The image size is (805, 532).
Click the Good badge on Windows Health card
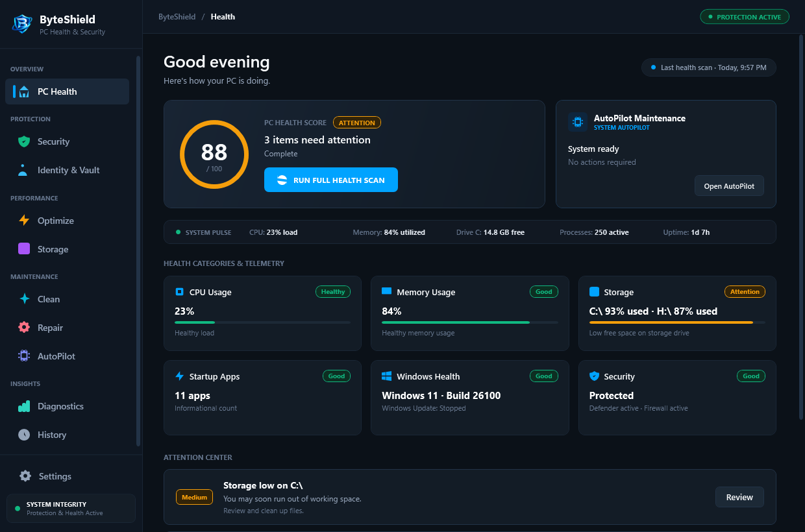[x=544, y=376]
